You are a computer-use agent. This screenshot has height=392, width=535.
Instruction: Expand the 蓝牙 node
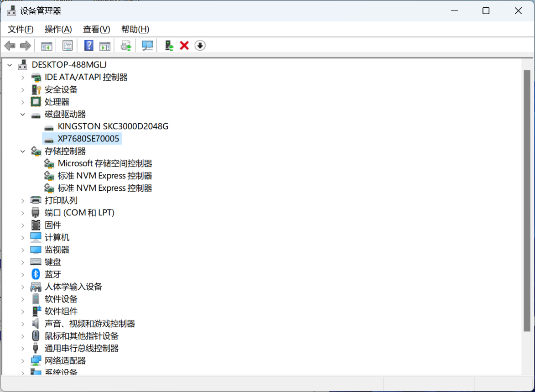tap(23, 275)
